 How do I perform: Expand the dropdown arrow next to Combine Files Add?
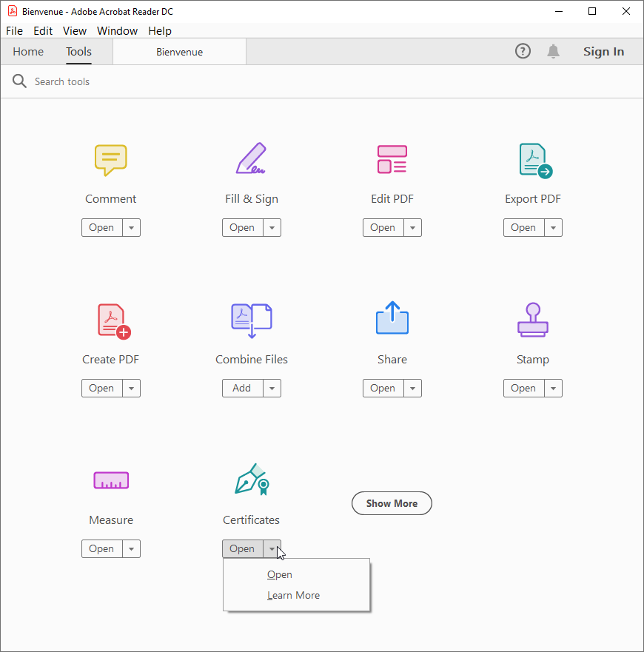[x=272, y=389]
